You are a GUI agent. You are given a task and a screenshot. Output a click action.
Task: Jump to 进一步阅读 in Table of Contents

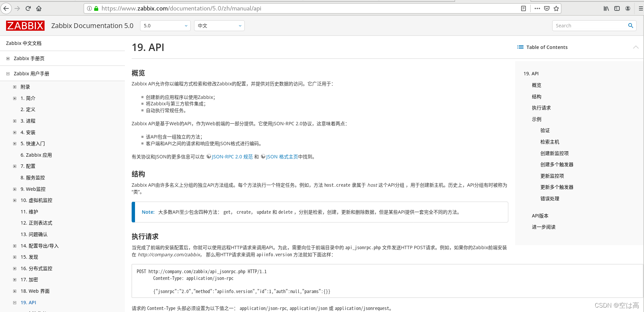click(544, 227)
